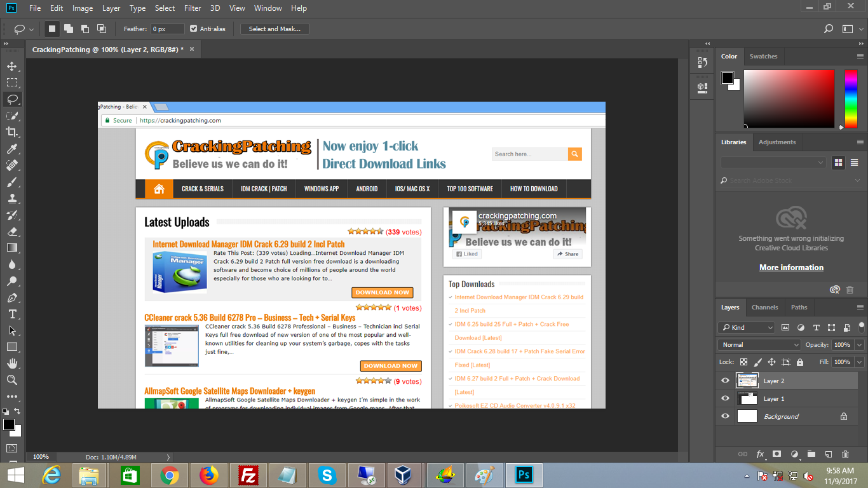Click the Select and Mask button
868x488 pixels.
[x=275, y=29]
